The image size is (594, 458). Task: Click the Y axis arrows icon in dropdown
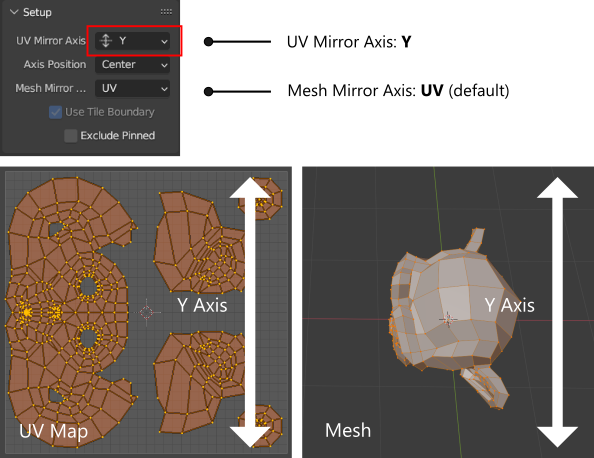106,41
